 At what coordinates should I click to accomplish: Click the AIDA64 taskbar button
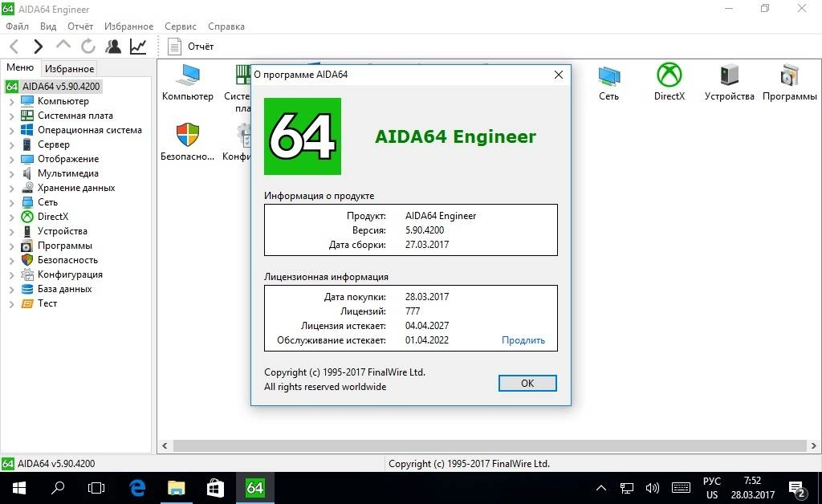(x=254, y=488)
